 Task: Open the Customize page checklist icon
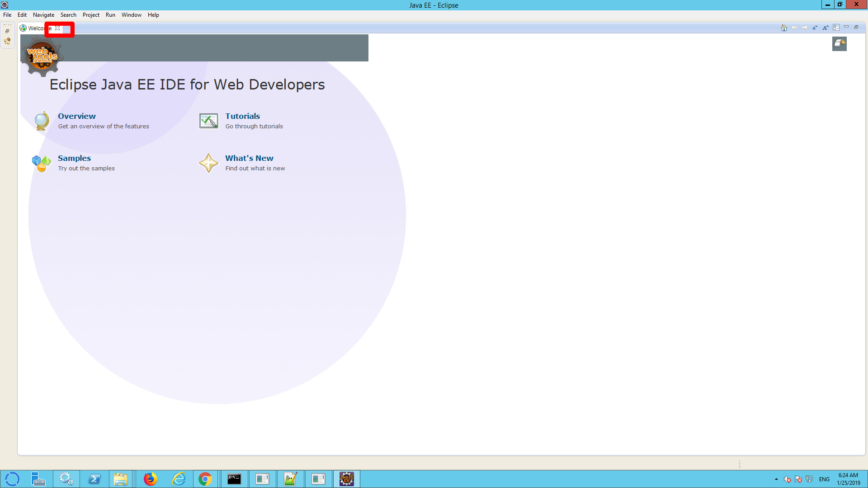tap(836, 28)
